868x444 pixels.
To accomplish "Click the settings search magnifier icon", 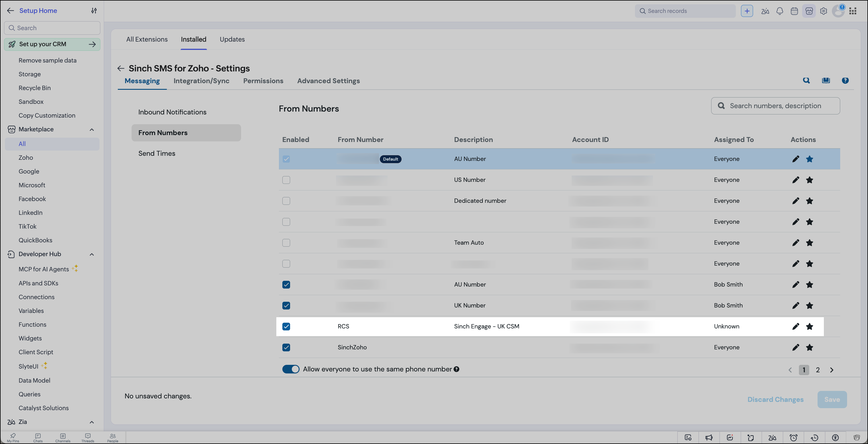I will (x=806, y=80).
